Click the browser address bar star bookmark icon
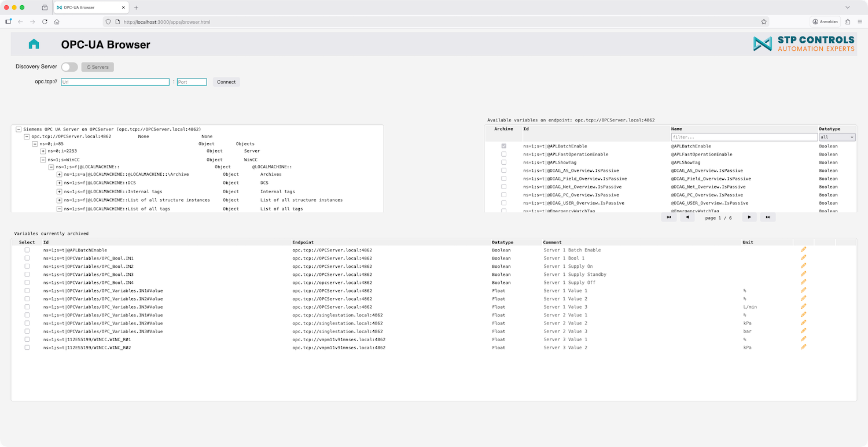This screenshot has height=447, width=868. point(764,21)
